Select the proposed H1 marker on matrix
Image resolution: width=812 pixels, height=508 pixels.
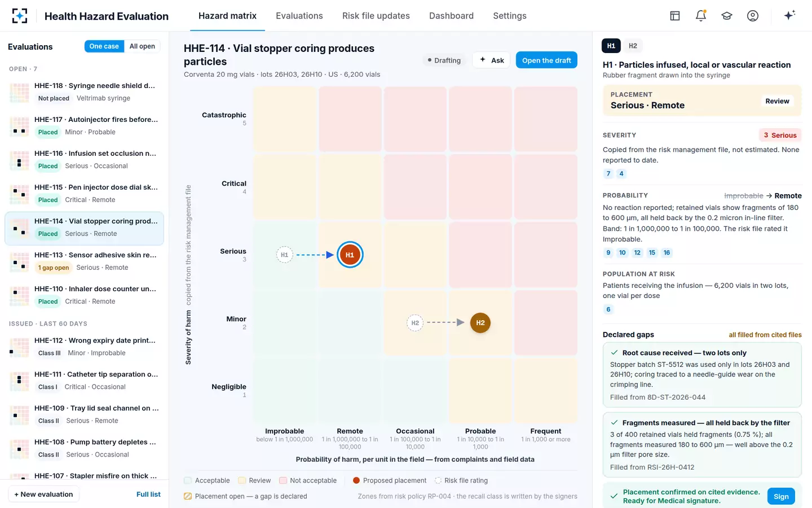pos(350,255)
